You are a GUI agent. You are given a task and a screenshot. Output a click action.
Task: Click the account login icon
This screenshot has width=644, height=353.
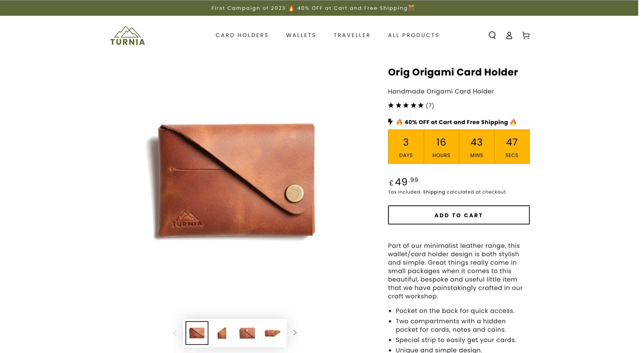click(x=509, y=35)
